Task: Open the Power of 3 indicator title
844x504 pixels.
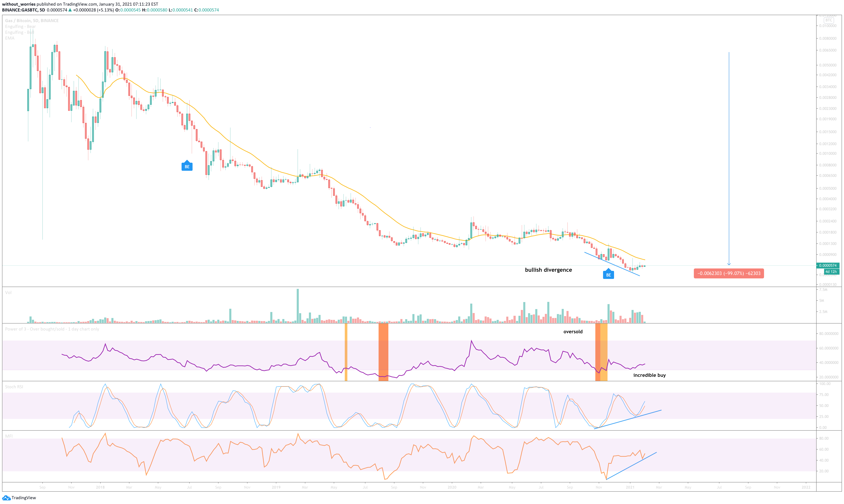Action: 52,329
